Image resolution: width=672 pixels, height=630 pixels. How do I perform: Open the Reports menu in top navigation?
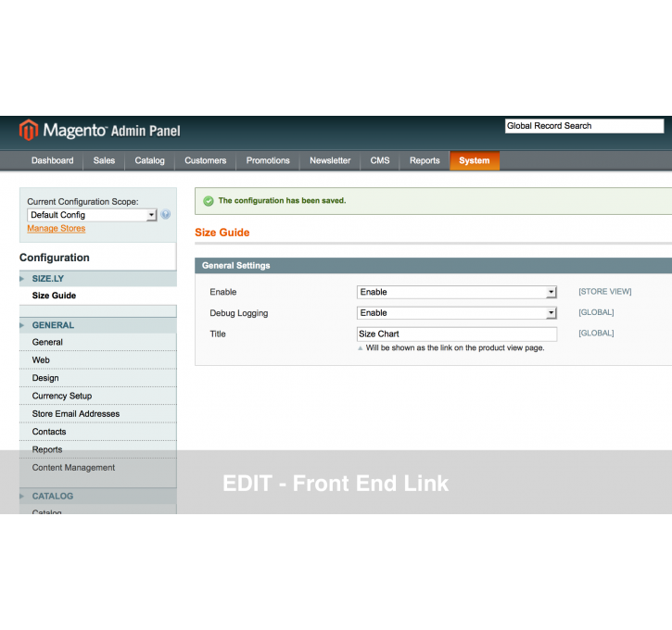pyautogui.click(x=425, y=160)
